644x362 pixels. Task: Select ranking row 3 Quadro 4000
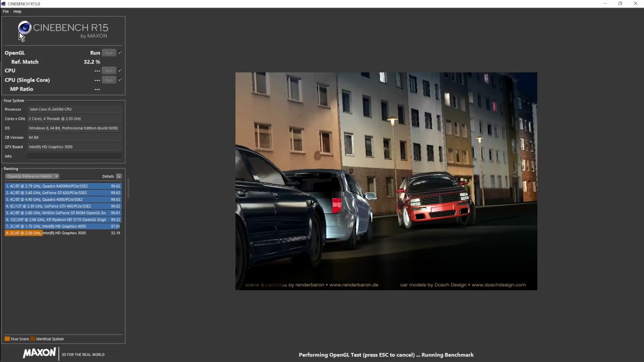tap(63, 200)
